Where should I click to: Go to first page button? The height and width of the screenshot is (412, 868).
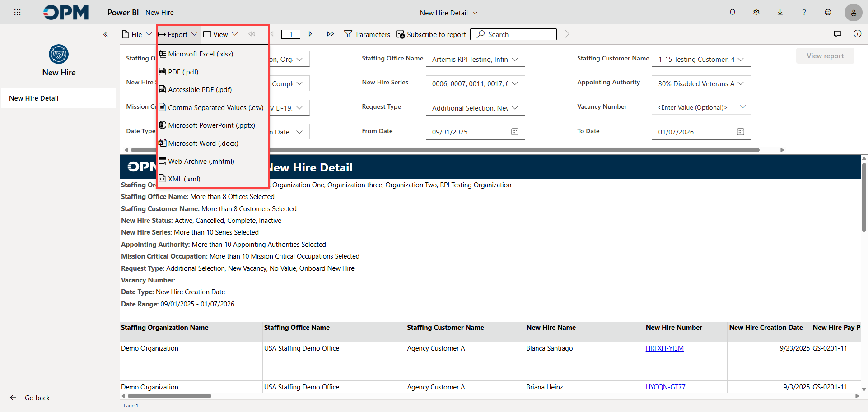point(252,34)
